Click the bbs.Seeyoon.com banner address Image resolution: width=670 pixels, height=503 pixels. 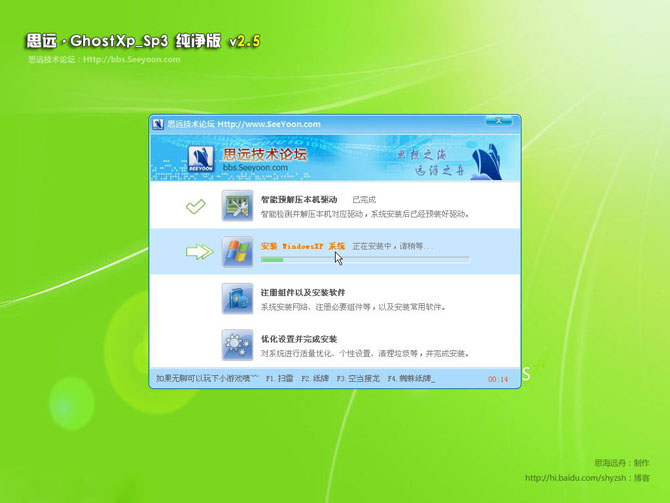(x=255, y=168)
